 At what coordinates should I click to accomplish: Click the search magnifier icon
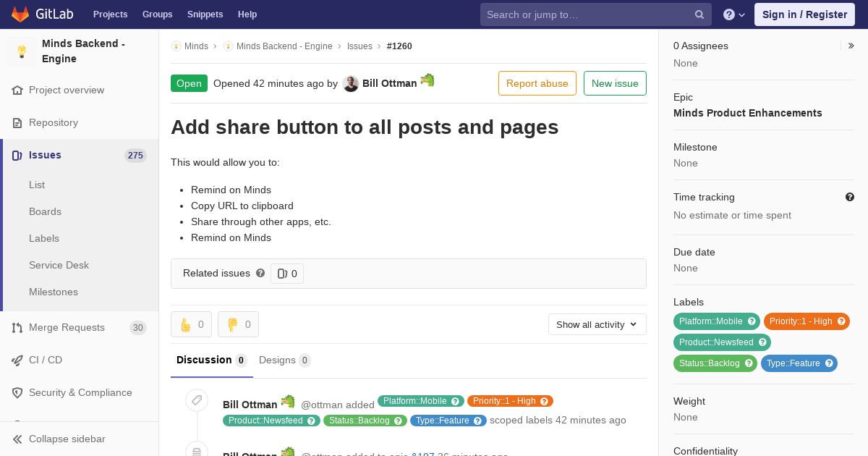click(x=699, y=14)
